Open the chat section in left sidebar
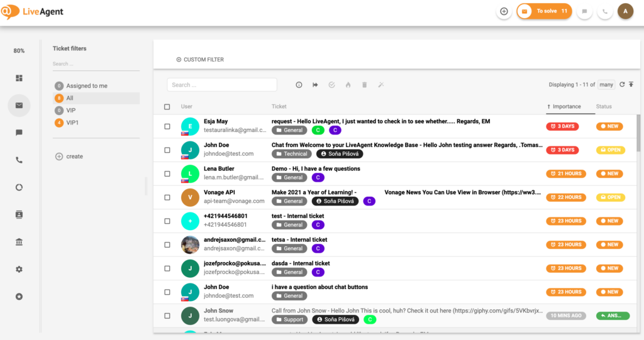The image size is (644, 340). [x=19, y=133]
